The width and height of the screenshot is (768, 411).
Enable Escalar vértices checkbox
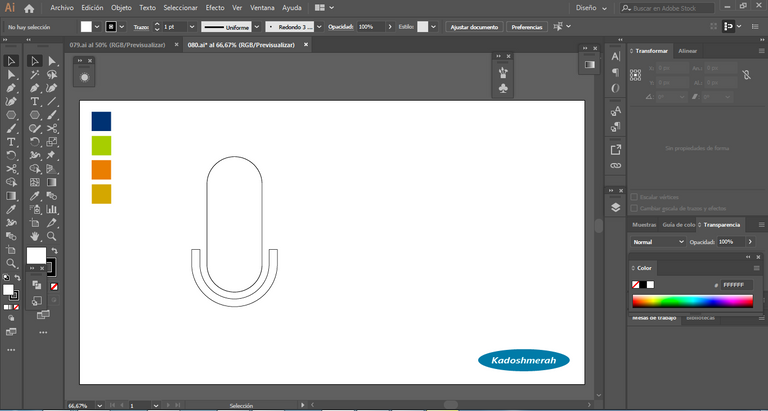634,197
